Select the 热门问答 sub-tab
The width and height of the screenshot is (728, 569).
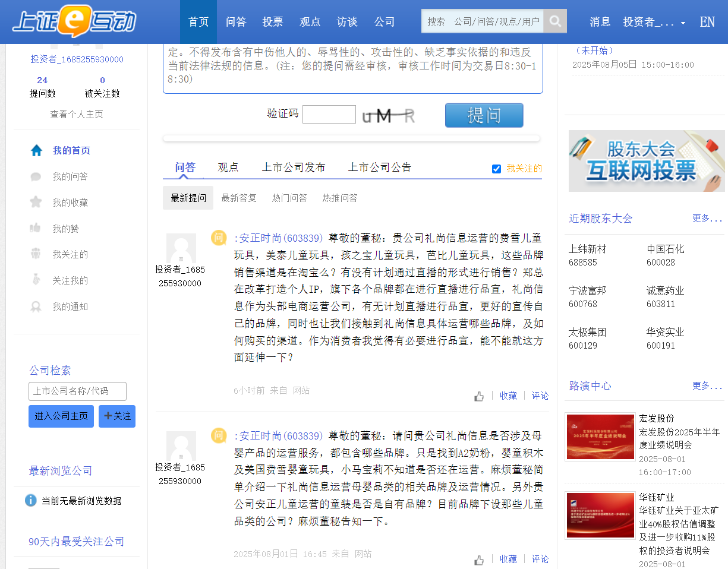pyautogui.click(x=289, y=198)
